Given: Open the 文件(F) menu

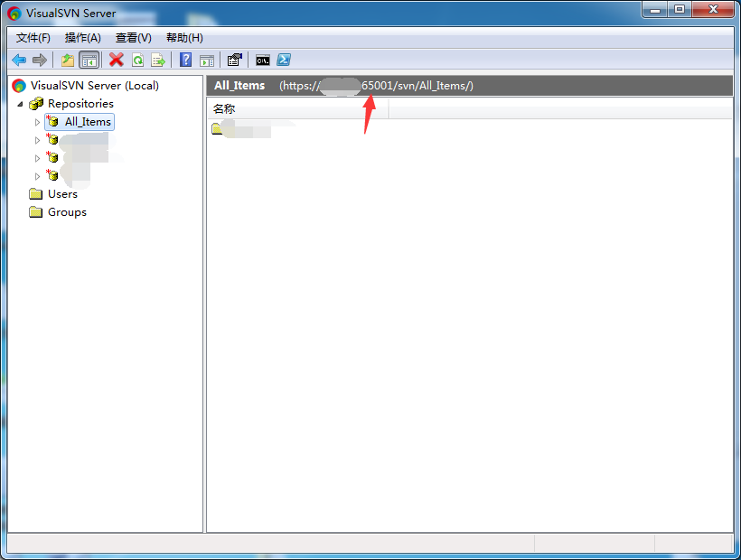Looking at the screenshot, I should tap(33, 38).
